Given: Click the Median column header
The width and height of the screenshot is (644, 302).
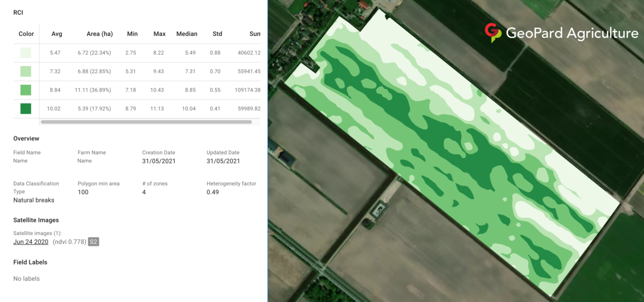Looking at the screenshot, I should (187, 34).
